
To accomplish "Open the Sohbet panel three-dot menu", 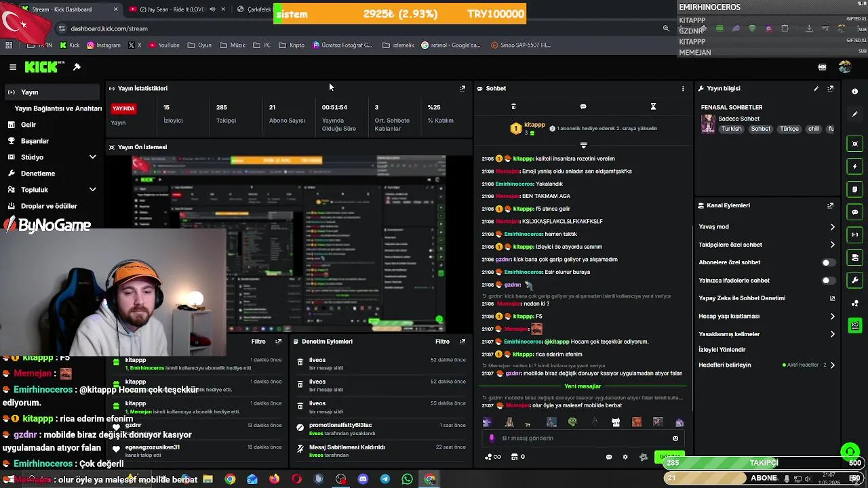I will 683,88.
